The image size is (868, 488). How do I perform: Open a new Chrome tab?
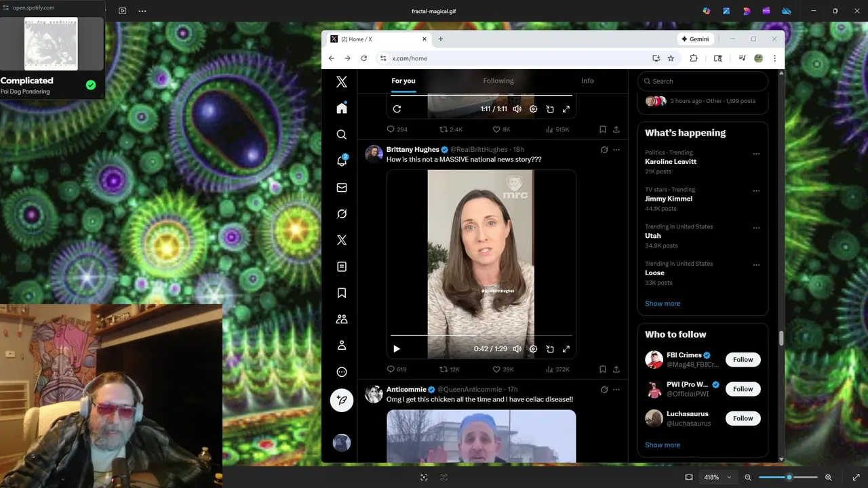[440, 39]
